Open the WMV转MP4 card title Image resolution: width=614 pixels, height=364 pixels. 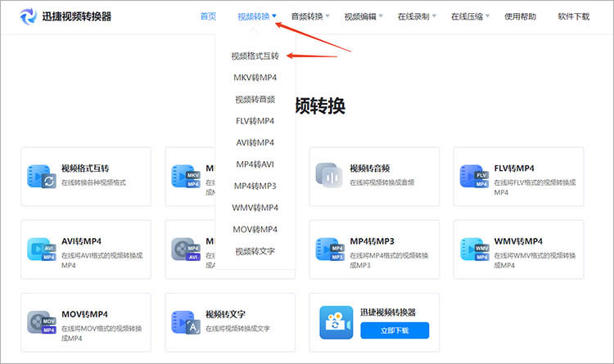(x=518, y=241)
